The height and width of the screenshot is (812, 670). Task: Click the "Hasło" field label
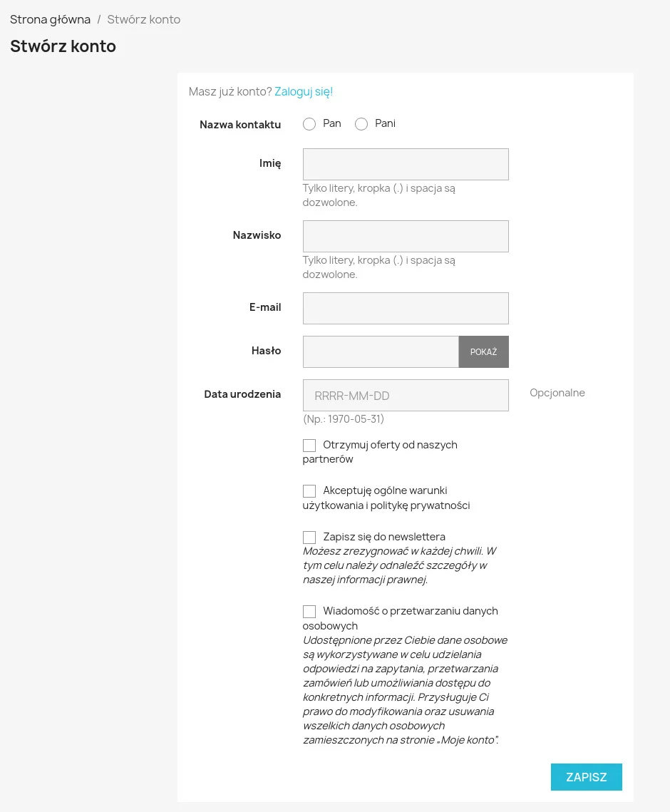click(266, 350)
